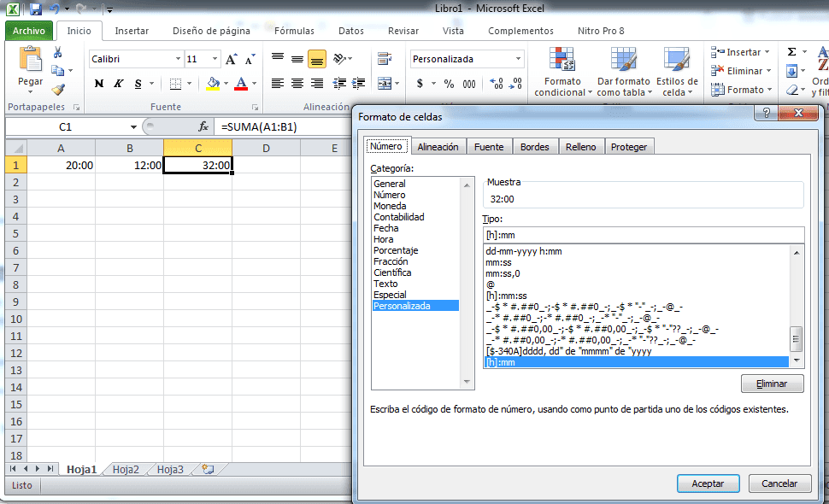Click the Decrease decimal icon

[515, 84]
